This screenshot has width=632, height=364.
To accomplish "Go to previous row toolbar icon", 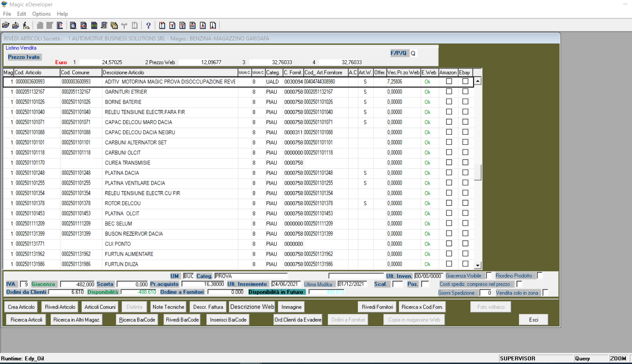I will pos(183,25).
